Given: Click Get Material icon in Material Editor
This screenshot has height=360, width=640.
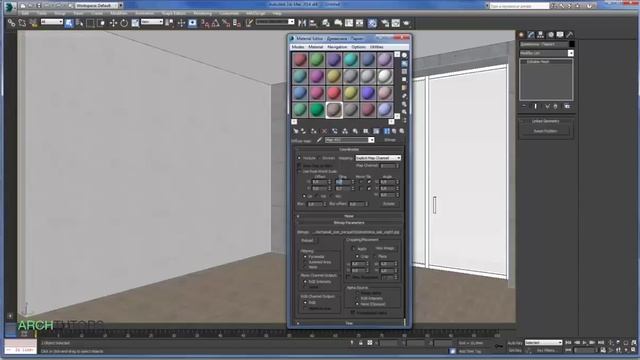Looking at the screenshot, I should (x=296, y=131).
